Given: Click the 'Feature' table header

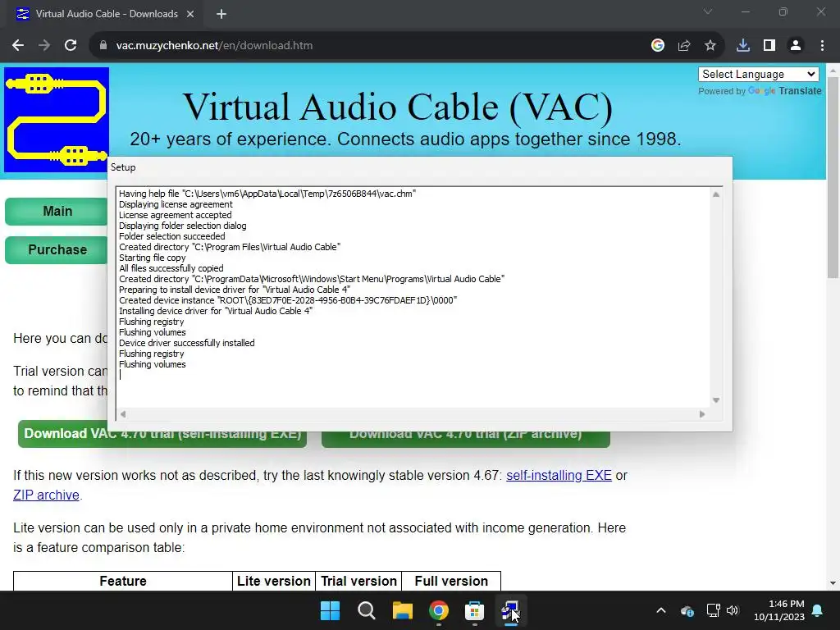Looking at the screenshot, I should tap(123, 582).
